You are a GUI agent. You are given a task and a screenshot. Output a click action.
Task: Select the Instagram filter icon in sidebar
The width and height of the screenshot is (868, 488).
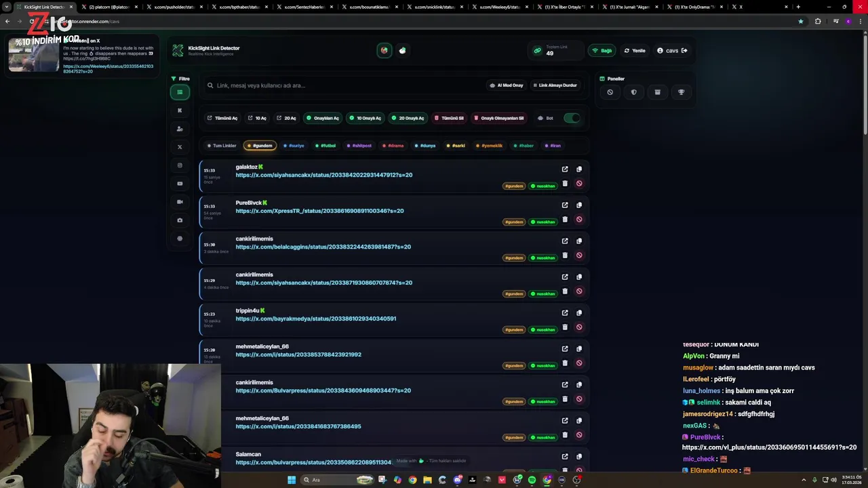[180, 165]
